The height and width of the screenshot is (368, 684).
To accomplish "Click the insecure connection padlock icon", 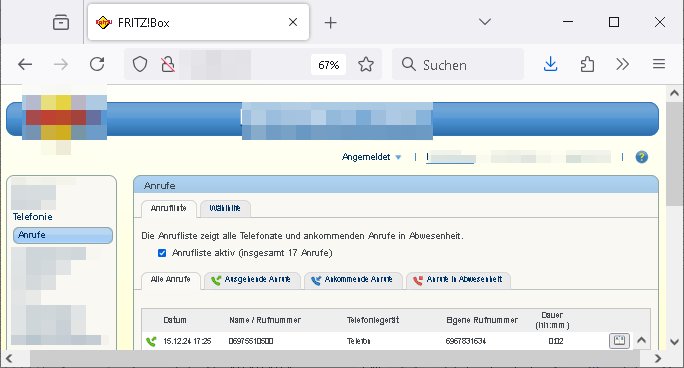I will [168, 65].
